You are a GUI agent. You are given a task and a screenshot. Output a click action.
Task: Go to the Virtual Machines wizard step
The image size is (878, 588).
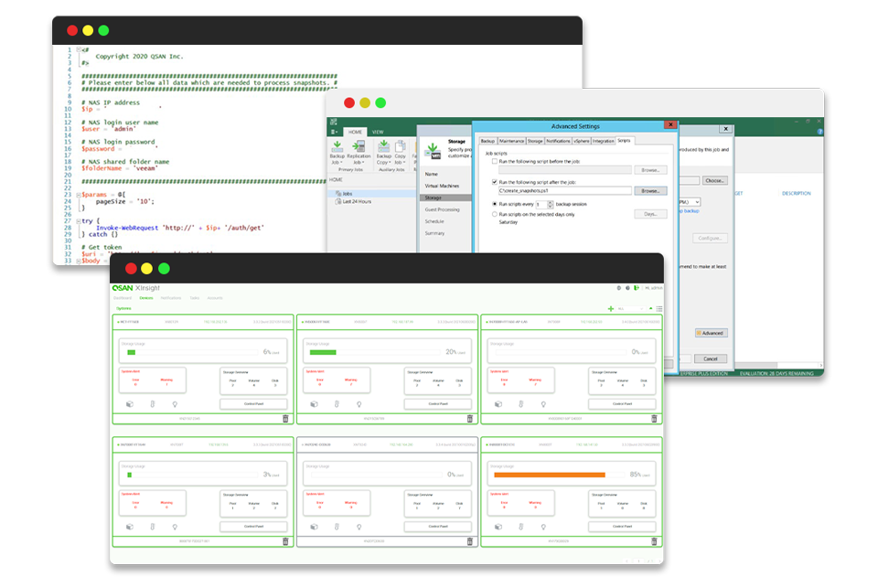coord(442,186)
